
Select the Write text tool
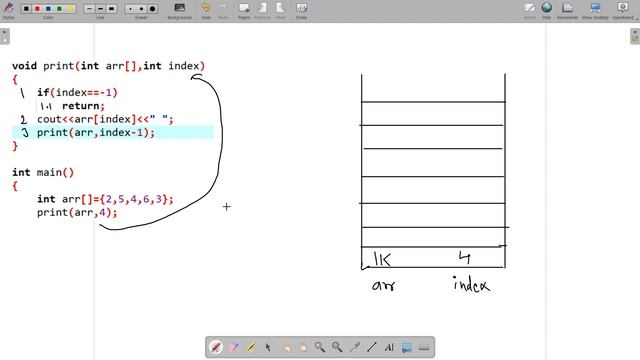(389, 347)
